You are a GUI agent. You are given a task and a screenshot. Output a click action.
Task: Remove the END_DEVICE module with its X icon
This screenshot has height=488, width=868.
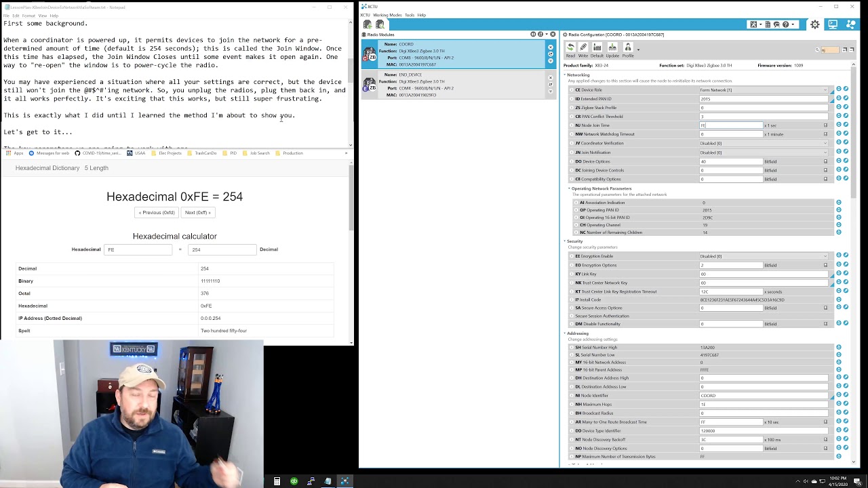tap(551, 77)
